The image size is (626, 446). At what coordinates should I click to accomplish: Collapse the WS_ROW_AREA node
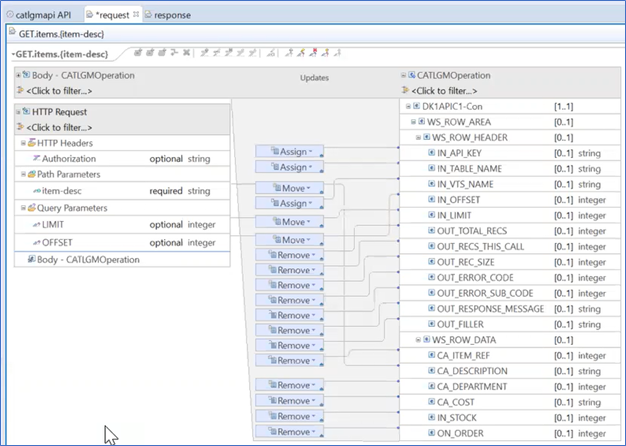(413, 122)
